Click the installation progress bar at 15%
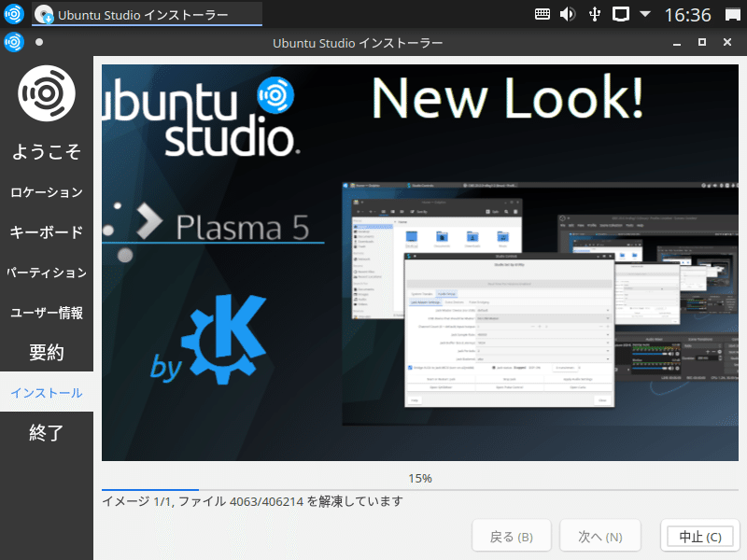Screen dimensions: 747x560 tap(419, 489)
